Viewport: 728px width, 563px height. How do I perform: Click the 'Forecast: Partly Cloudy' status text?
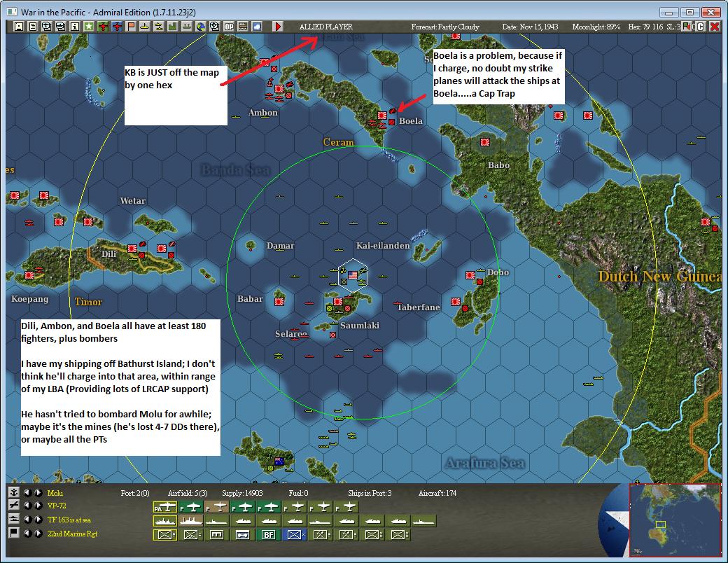point(444,27)
